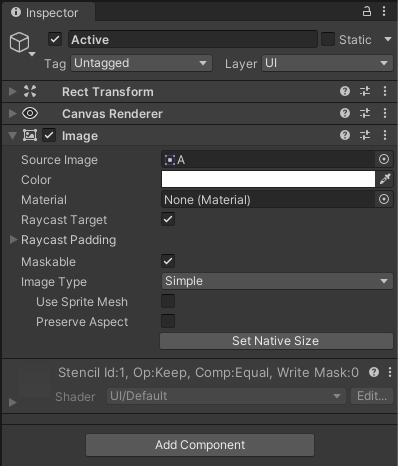This screenshot has height=466, width=398.
Task: Toggle the GameObject active checkbox
Action: pyautogui.click(x=55, y=39)
